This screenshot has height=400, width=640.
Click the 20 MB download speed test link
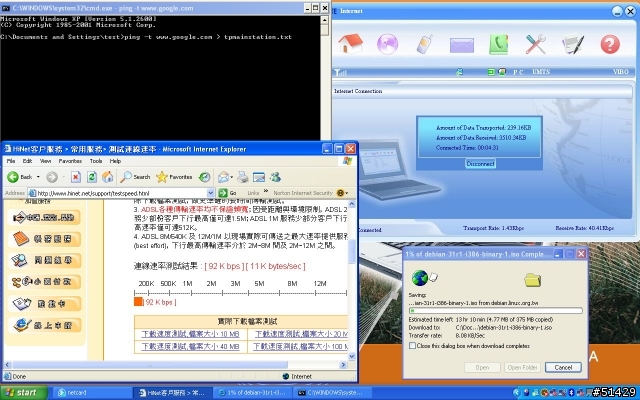(x=301, y=334)
